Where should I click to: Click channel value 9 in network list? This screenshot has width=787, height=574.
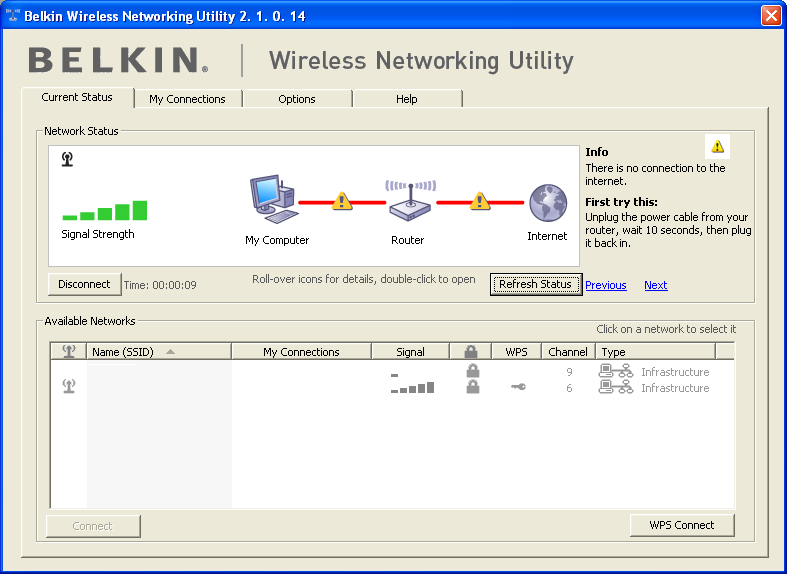point(569,372)
